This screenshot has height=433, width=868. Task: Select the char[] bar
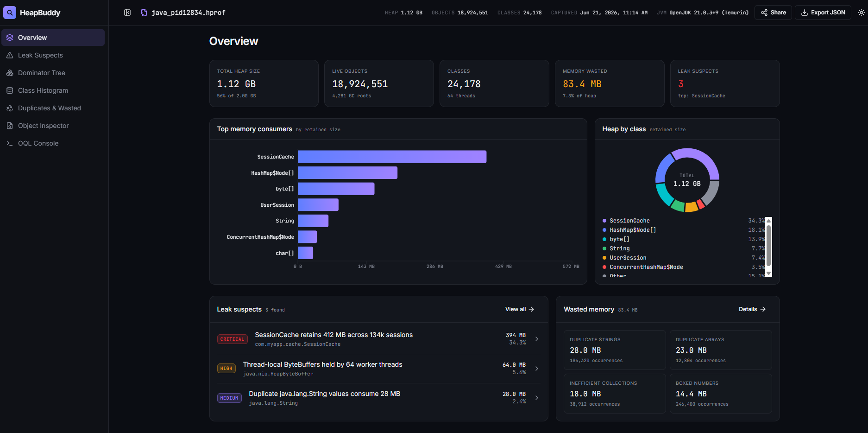click(305, 253)
